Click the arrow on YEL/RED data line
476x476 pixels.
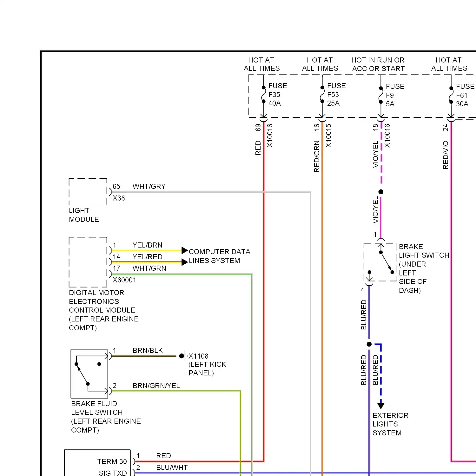coord(185,262)
